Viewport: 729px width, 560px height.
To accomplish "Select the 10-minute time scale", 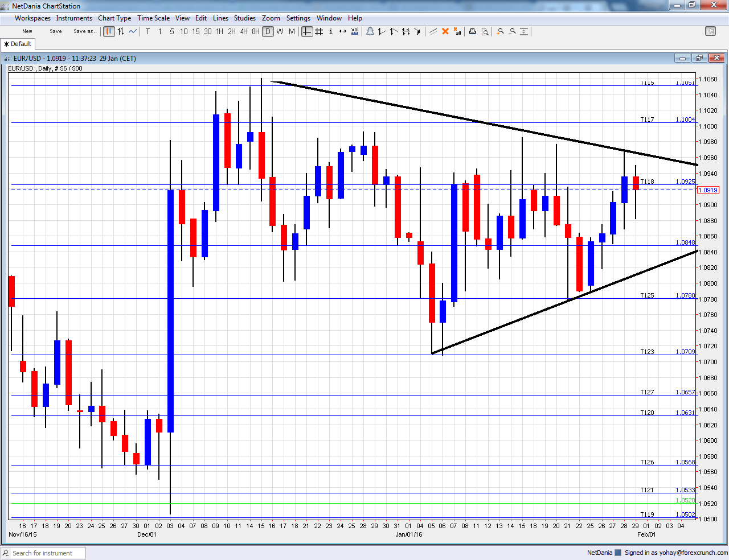I will click(x=183, y=31).
